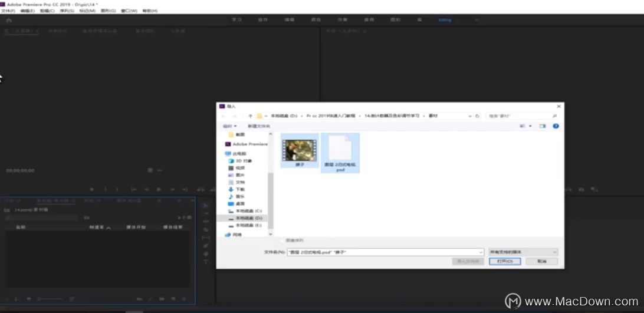Click the New Item icon in Project panel

coord(173,299)
